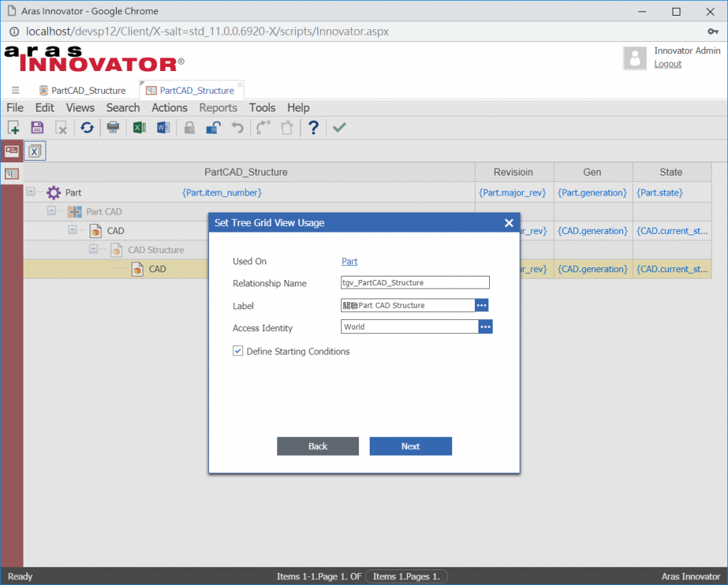Open Access Identity ellipsis picker
This screenshot has height=585, width=728.
(485, 327)
